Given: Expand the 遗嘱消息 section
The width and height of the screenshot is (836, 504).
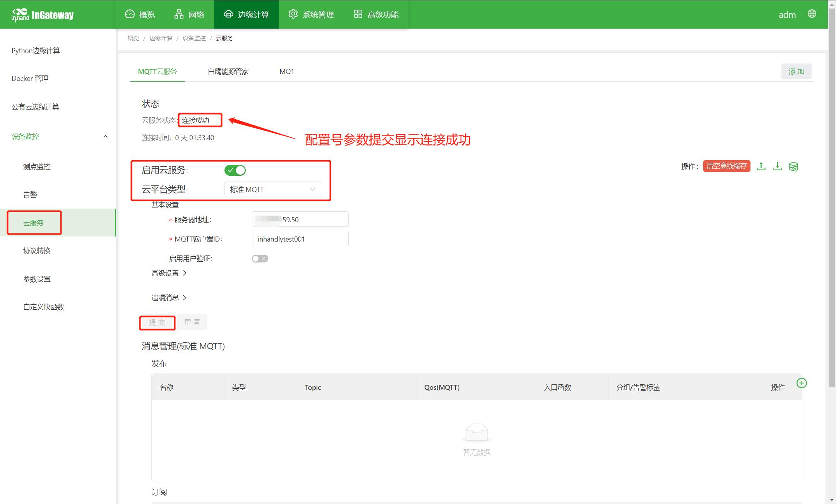Looking at the screenshot, I should 169,298.
